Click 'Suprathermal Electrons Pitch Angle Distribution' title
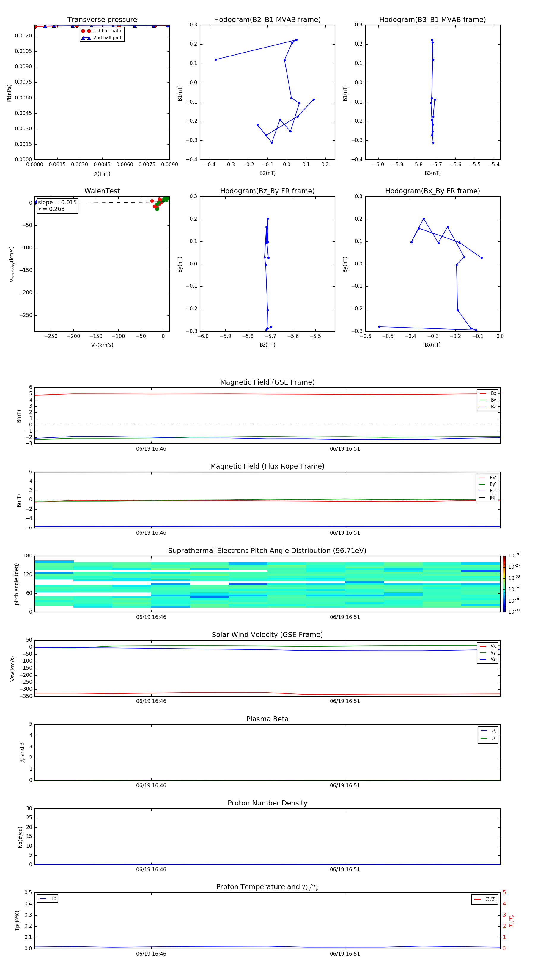The width and height of the screenshot is (535, 980). coord(267,551)
